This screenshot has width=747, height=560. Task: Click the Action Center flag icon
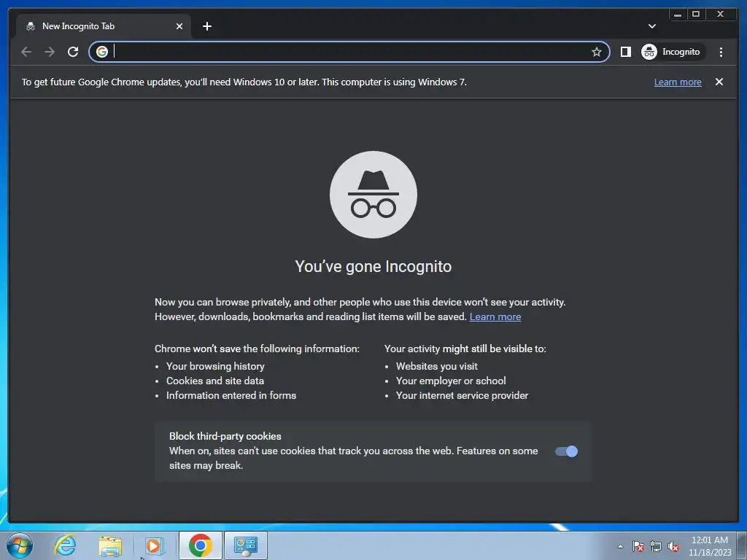pos(638,546)
